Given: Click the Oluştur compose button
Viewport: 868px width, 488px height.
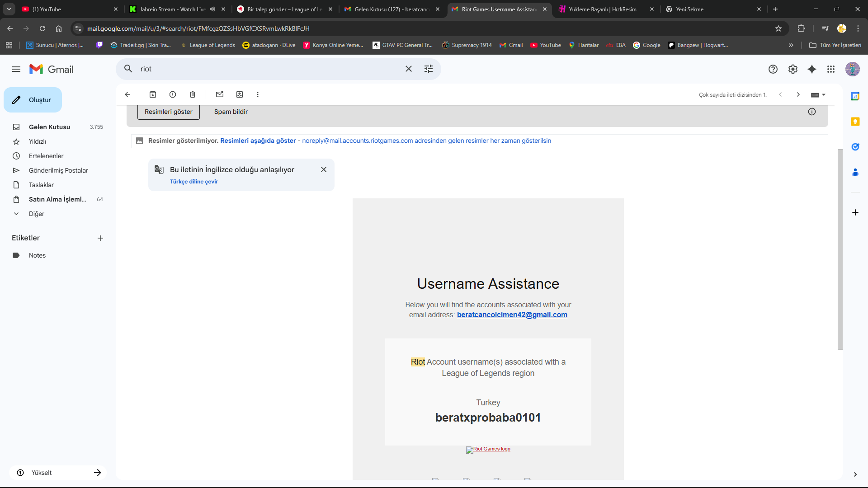Looking at the screenshot, I should [33, 100].
